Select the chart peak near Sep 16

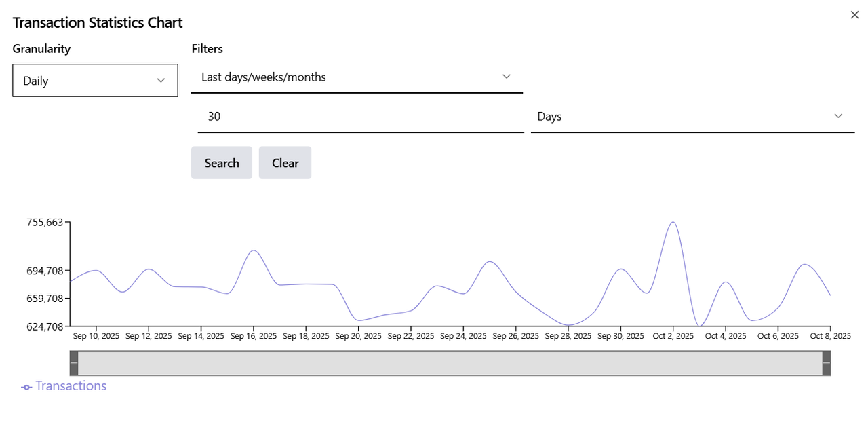(253, 250)
